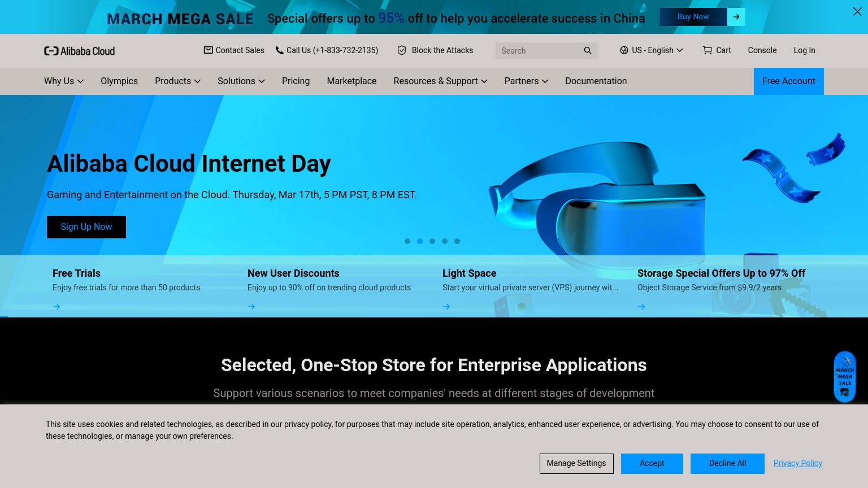Open the Privacy Policy link

797,463
